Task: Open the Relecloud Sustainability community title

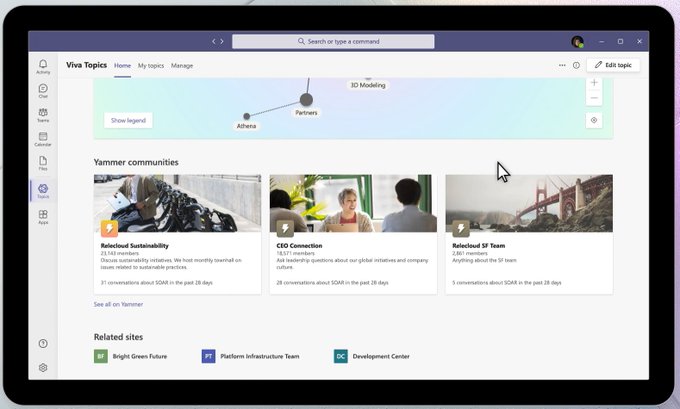Action: (x=134, y=245)
